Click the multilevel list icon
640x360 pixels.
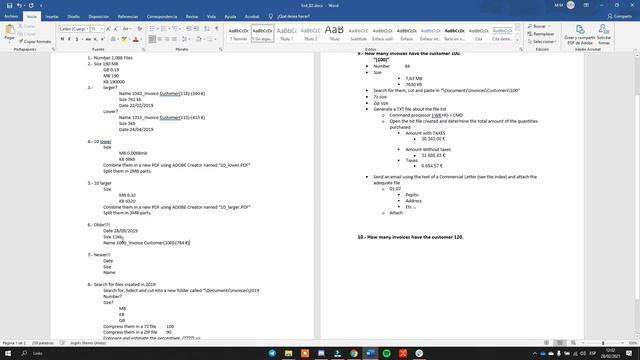[176, 29]
